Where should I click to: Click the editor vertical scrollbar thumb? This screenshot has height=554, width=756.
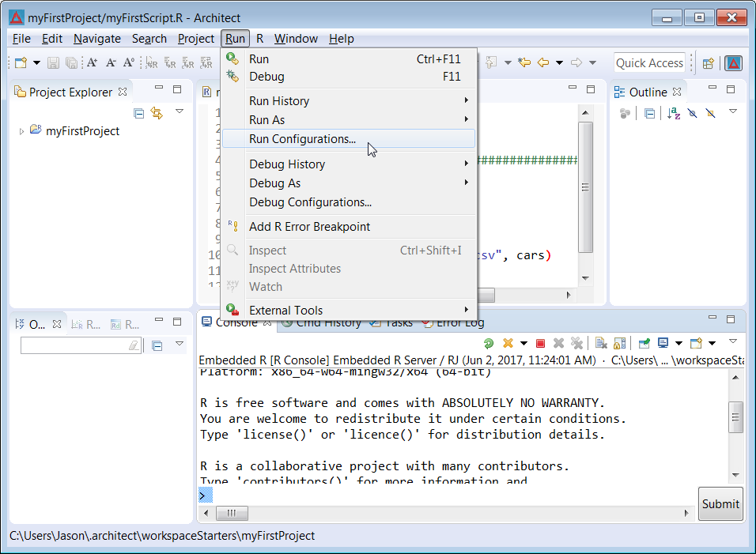(x=585, y=187)
